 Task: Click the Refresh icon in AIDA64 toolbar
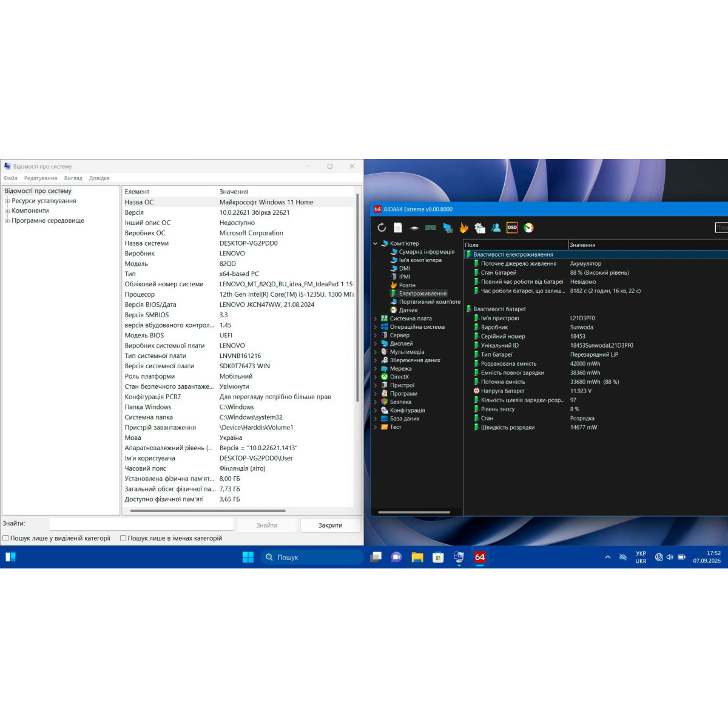click(x=382, y=227)
